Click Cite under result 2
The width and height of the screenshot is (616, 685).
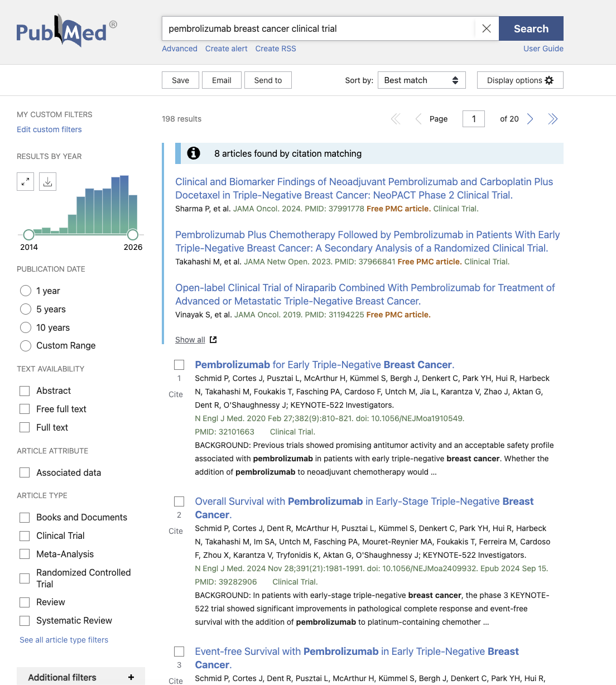(x=176, y=531)
